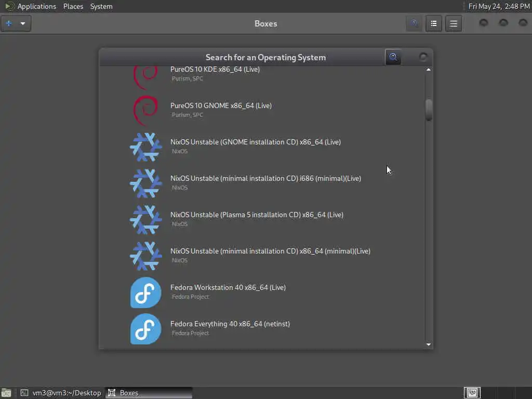
Task: Click the PureOS 10 GNOME swirl logo
Action: [x=145, y=110]
